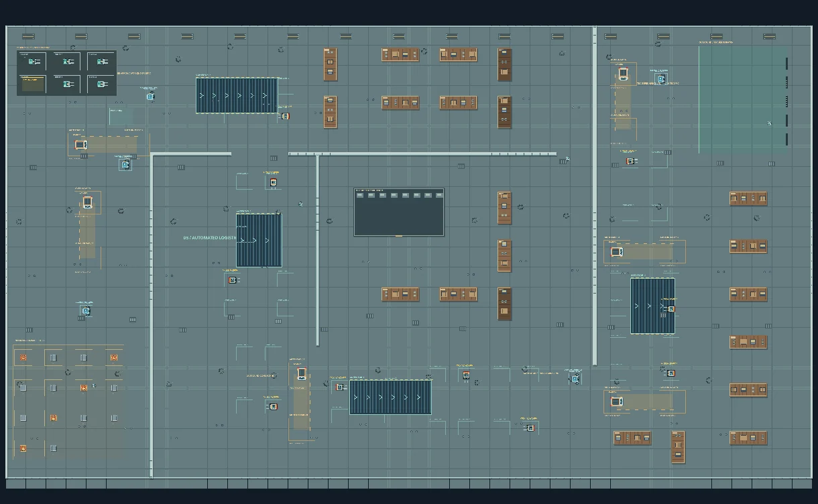Click the "05 / AUTOMATED LOGISTI" floor label
This screenshot has height=504, width=818.
click(210, 238)
